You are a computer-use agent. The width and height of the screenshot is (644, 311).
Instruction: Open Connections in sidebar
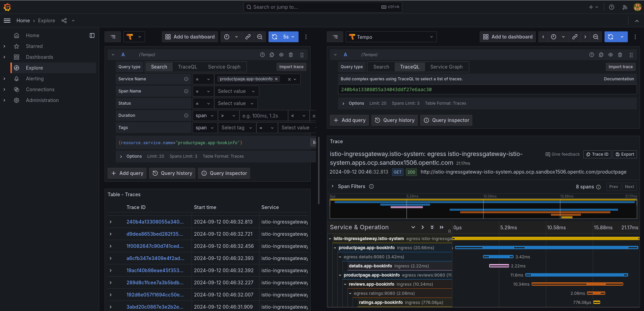40,89
